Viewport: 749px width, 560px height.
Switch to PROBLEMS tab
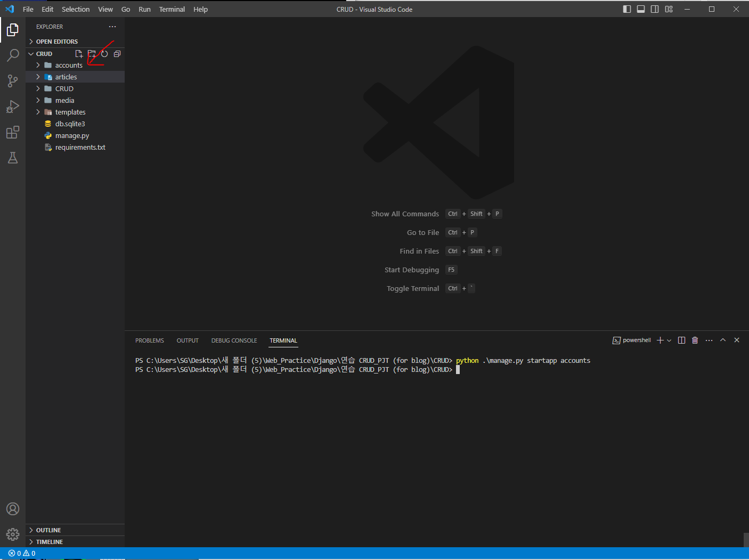point(150,340)
